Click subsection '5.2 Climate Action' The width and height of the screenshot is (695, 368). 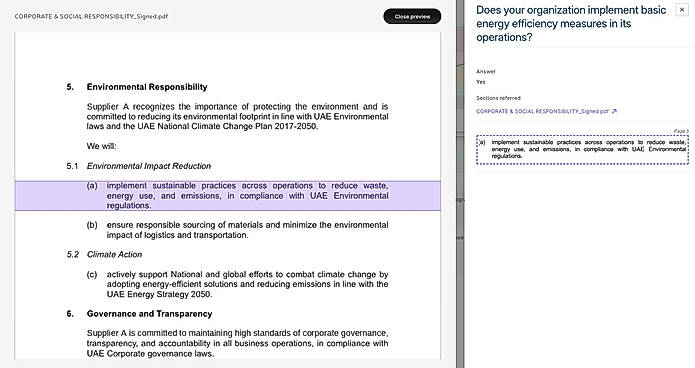tap(105, 254)
